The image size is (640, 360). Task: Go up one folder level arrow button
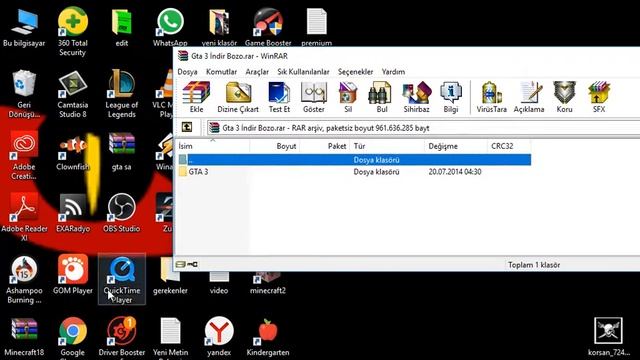(x=187, y=127)
